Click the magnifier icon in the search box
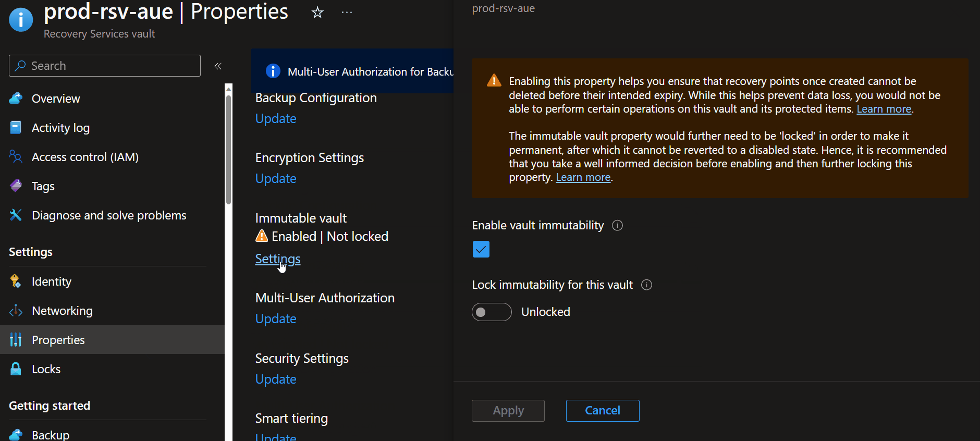 point(20,66)
